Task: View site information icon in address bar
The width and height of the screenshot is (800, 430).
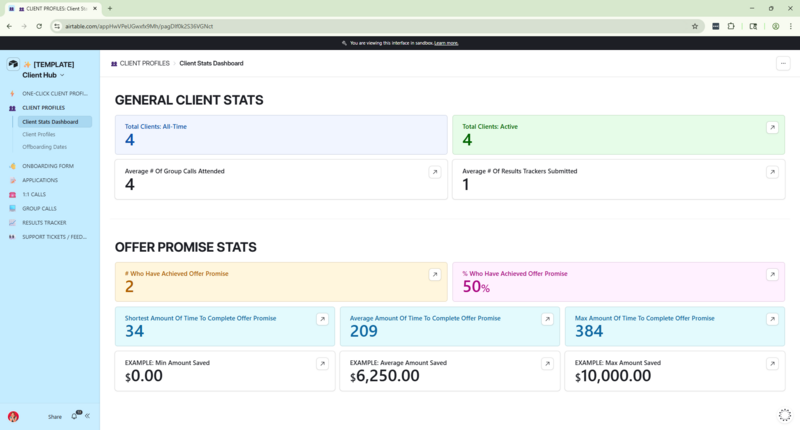Action: pyautogui.click(x=57, y=26)
